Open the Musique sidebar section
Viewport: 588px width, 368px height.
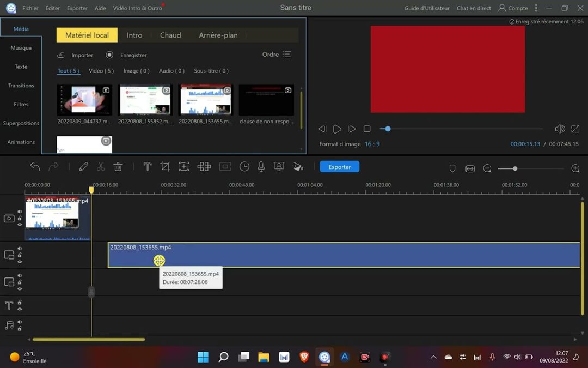(21, 47)
